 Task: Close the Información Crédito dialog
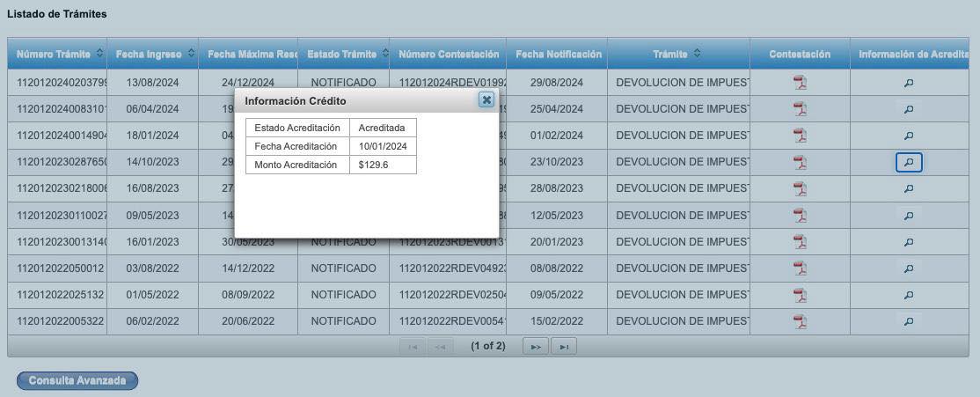point(486,99)
